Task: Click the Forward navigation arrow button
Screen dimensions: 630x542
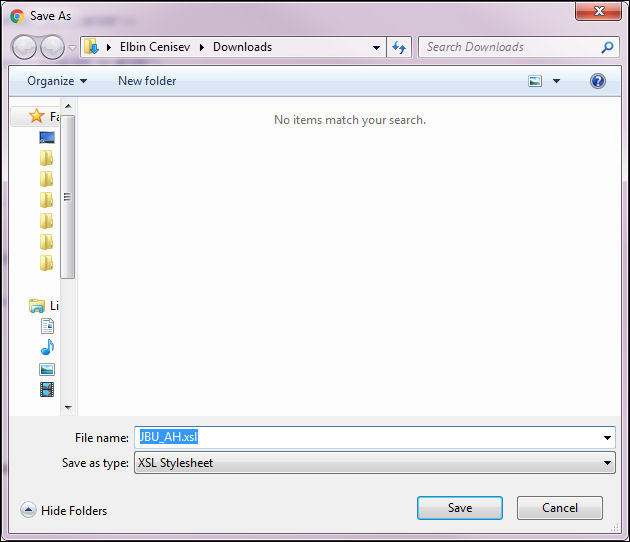Action: click(x=53, y=47)
